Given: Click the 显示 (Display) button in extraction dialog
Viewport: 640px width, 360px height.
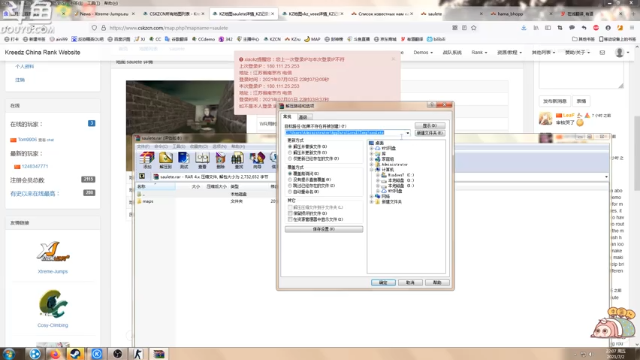Looking at the screenshot, I should coord(430,126).
